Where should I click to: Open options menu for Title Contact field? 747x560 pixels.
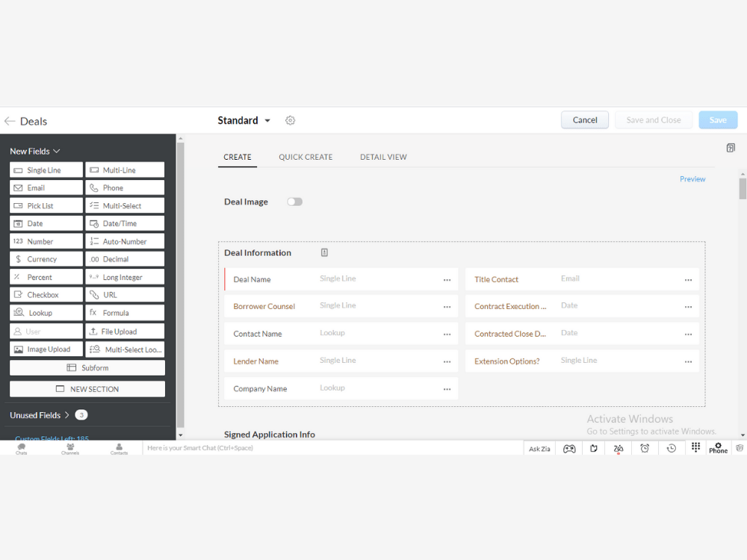pos(688,280)
